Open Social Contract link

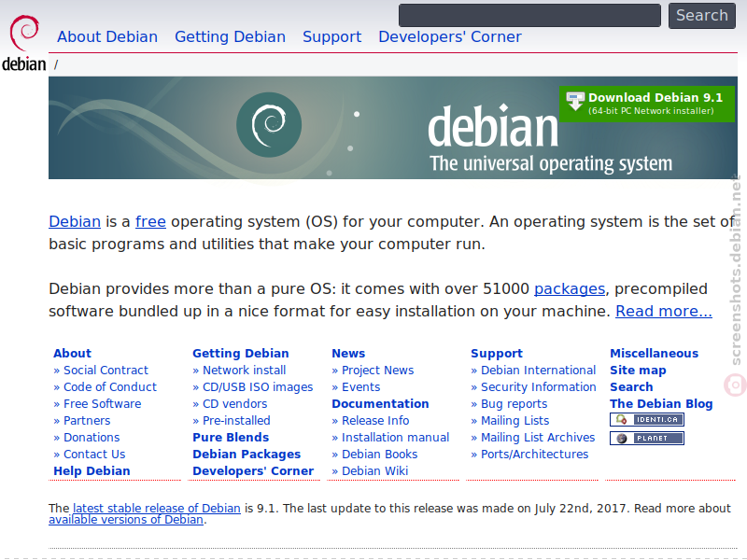coord(106,370)
